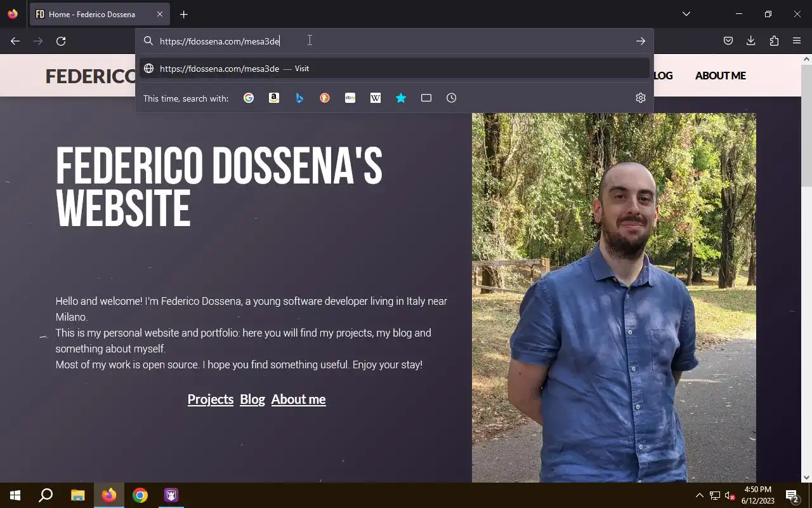Follow the Projects link
This screenshot has height=508, width=812.
click(x=211, y=399)
